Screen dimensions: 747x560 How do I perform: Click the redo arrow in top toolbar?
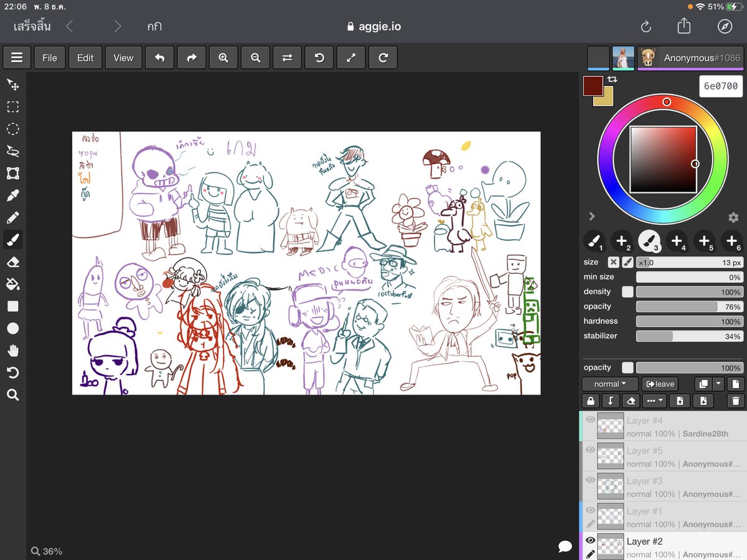[192, 58]
